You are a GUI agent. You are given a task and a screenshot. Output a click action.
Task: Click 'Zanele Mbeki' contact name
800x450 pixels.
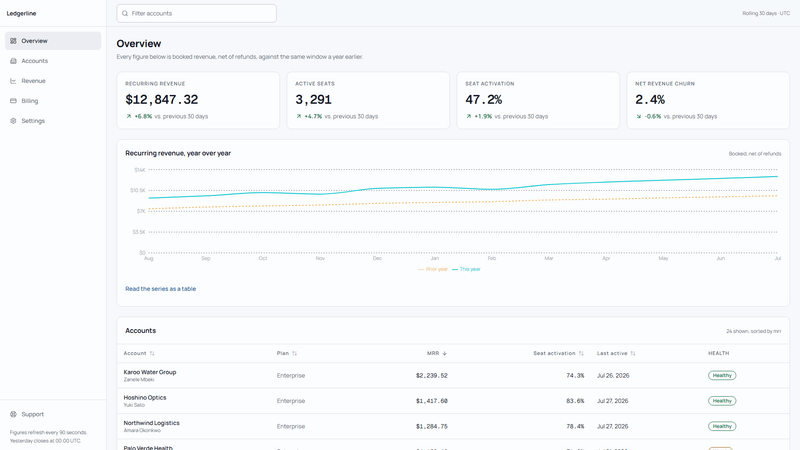click(x=139, y=380)
